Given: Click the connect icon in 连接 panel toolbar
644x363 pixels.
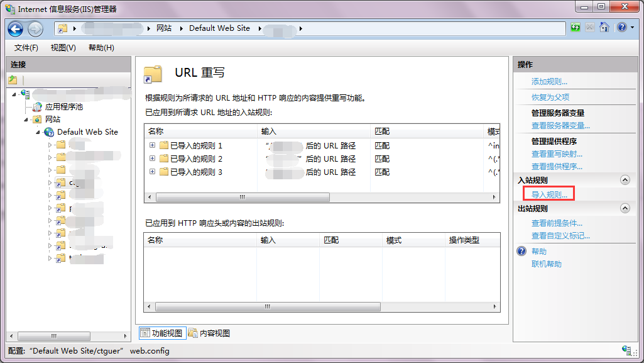Looking at the screenshot, I should tap(13, 80).
